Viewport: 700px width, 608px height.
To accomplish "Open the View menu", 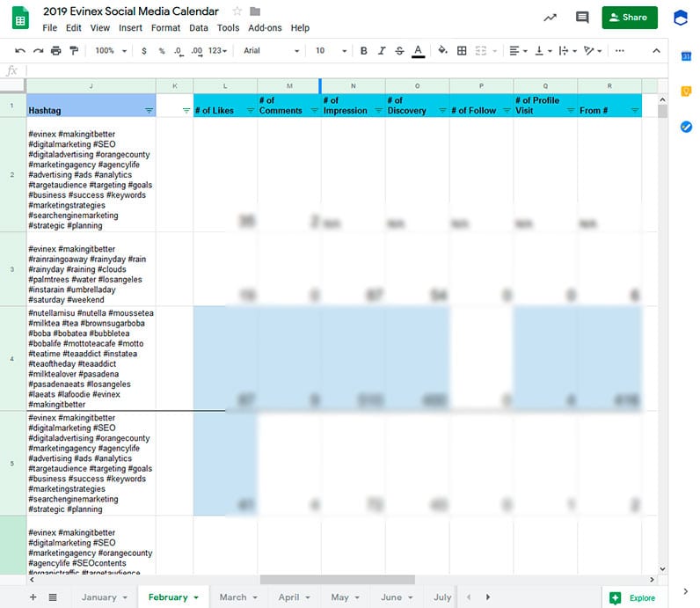I will pyautogui.click(x=100, y=27).
